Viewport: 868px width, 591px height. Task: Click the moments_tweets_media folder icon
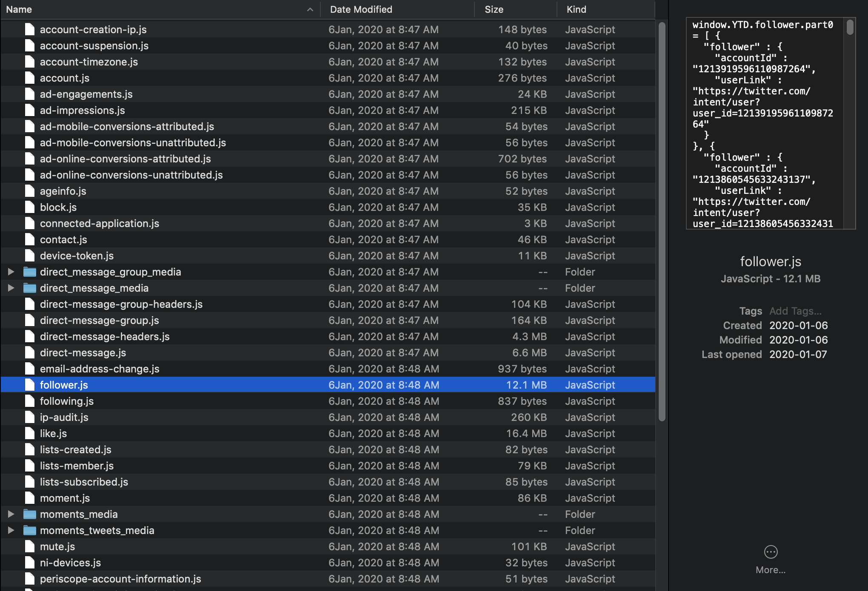[x=29, y=530]
